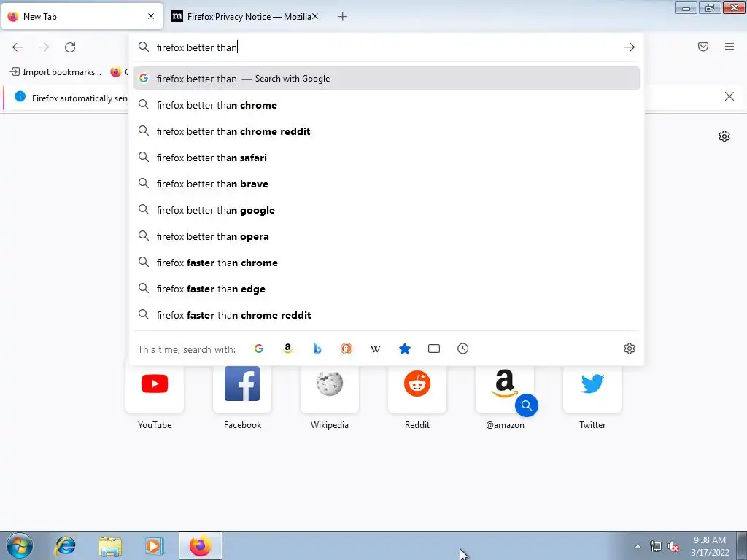This screenshot has height=560, width=747.
Task: Open the muted volume tray icon
Action: 673,547
